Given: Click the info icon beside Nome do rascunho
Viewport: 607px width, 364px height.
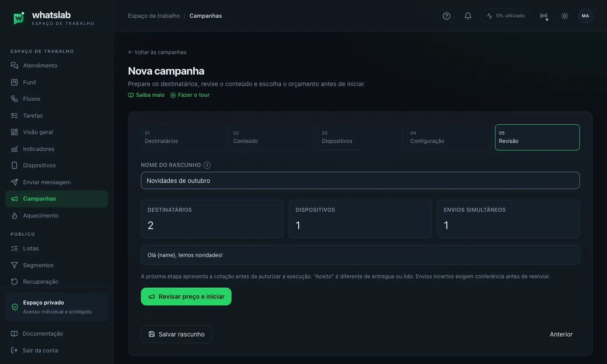Looking at the screenshot, I should point(207,165).
